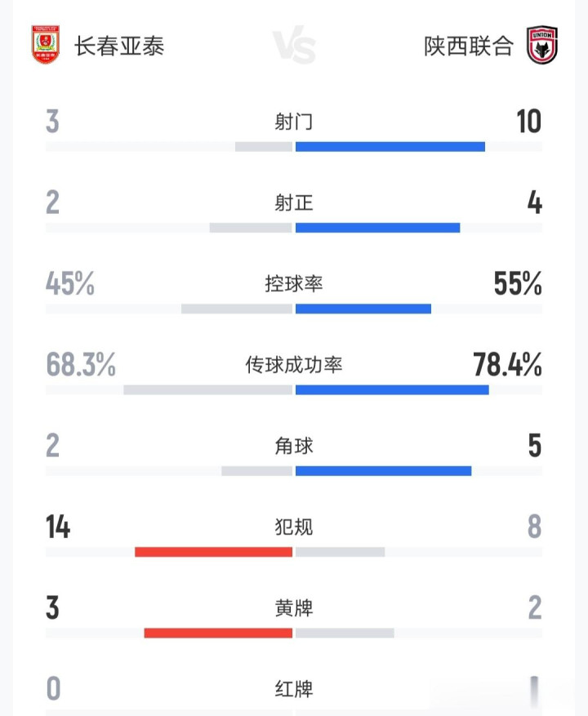The width and height of the screenshot is (588, 716).
Task: Tap the 控球率 stat label
Action: pyautogui.click(x=294, y=284)
